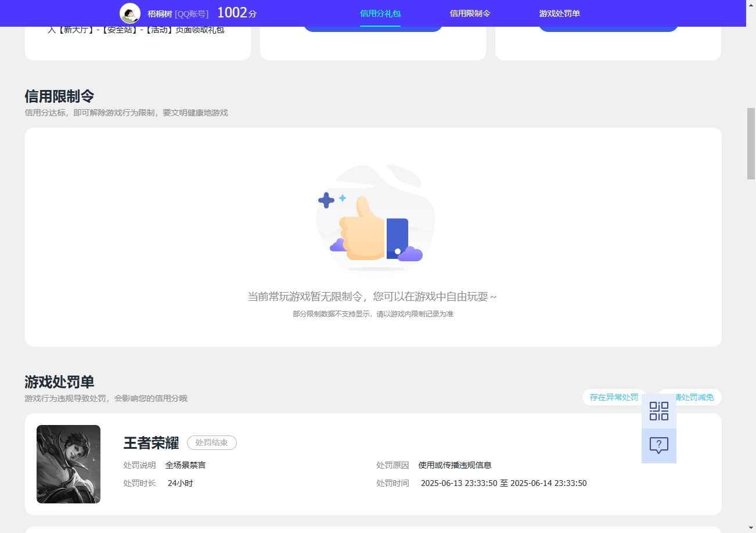
Task: Open the question-mark feedback icon
Action: pos(658,445)
